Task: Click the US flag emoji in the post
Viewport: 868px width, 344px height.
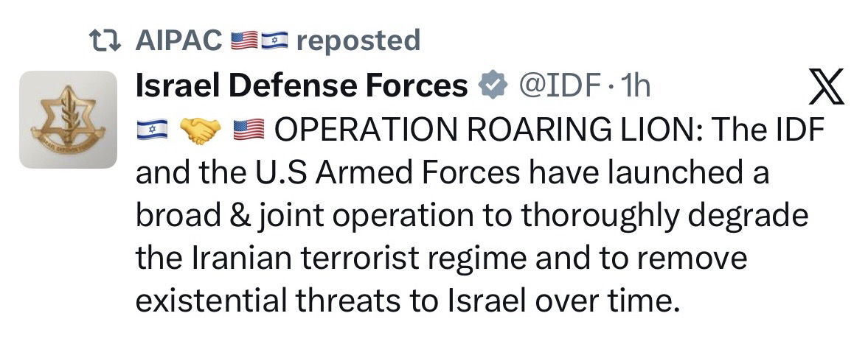Action: click(248, 132)
